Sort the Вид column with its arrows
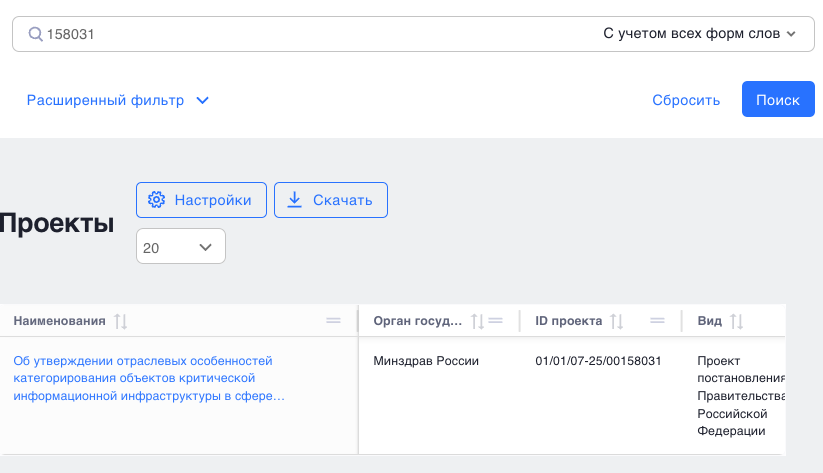The height and width of the screenshot is (473, 823). pos(737,321)
